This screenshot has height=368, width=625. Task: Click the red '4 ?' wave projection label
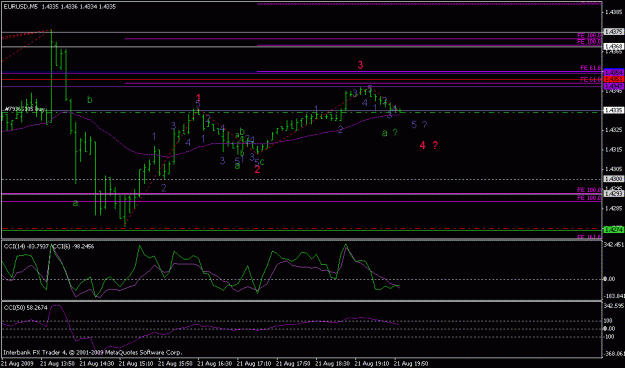pos(428,145)
